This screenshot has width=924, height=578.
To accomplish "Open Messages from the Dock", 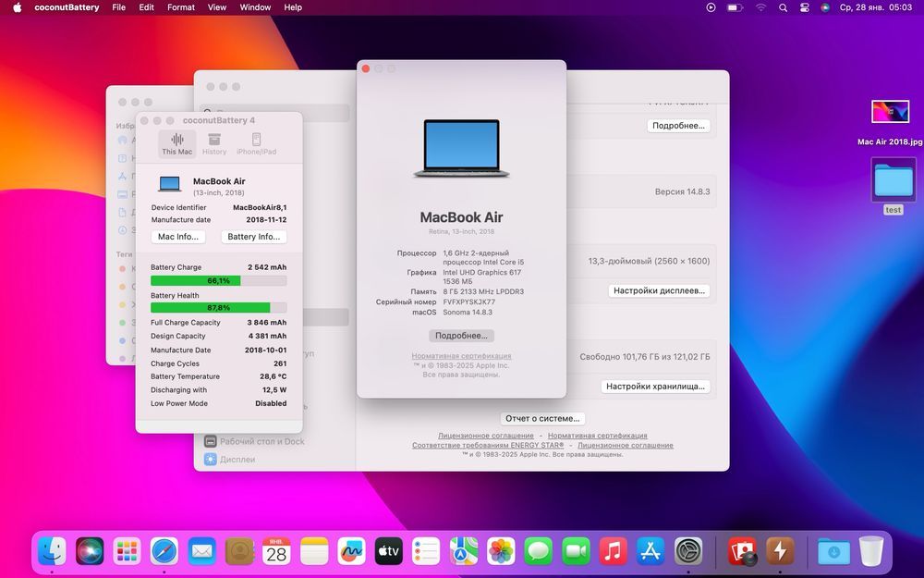I will point(539,551).
